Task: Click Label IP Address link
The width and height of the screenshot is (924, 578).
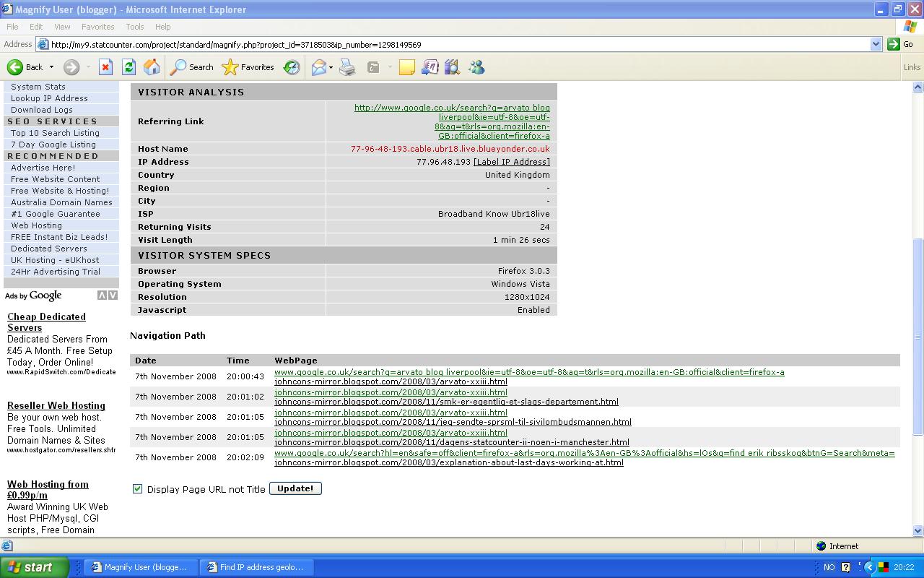Action: tap(512, 162)
